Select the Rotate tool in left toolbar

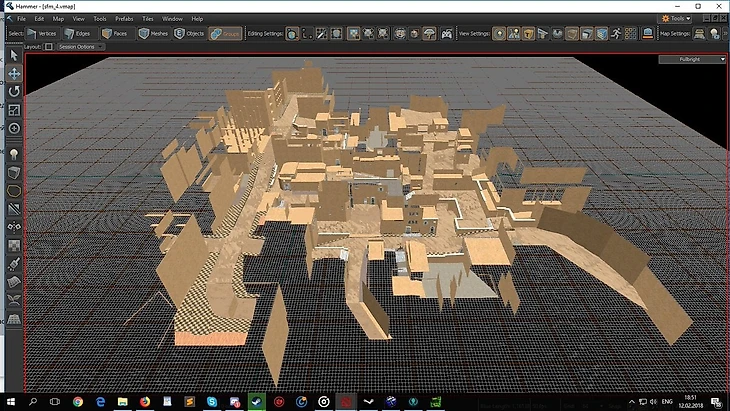pos(14,91)
